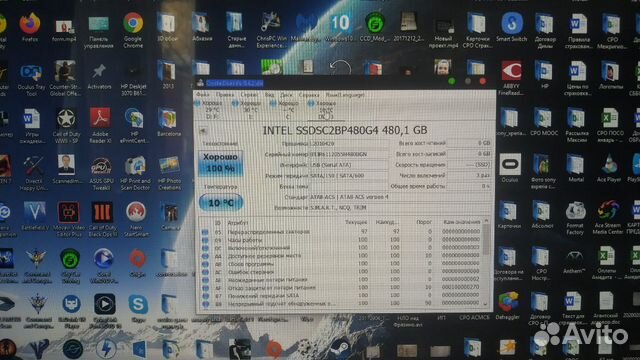Click the serial number field
This screenshot has width=640, height=360.
point(348,154)
